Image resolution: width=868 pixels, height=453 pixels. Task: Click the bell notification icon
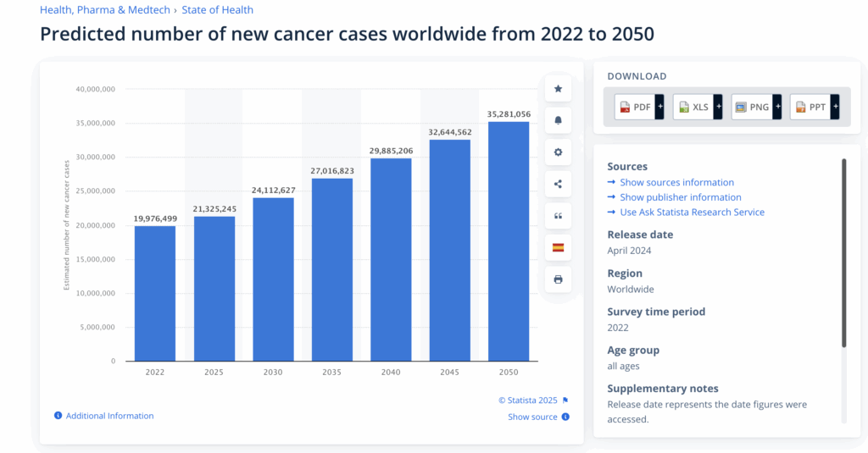pyautogui.click(x=558, y=120)
